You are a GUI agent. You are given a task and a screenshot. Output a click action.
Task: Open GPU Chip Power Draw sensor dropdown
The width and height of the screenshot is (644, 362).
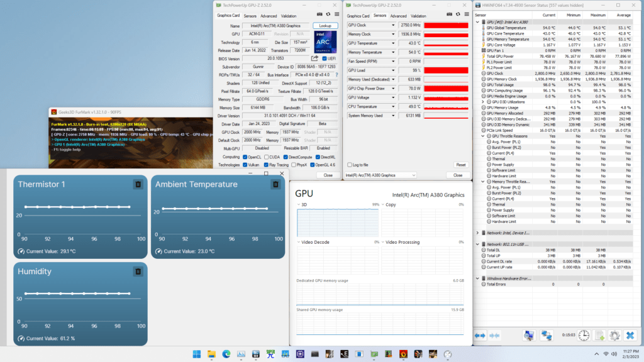393,89
